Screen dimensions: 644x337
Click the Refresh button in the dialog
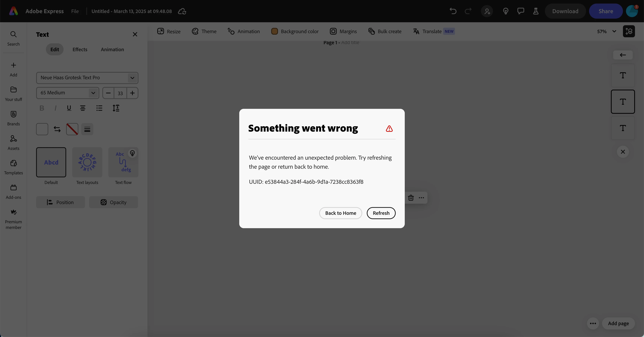[x=381, y=213]
